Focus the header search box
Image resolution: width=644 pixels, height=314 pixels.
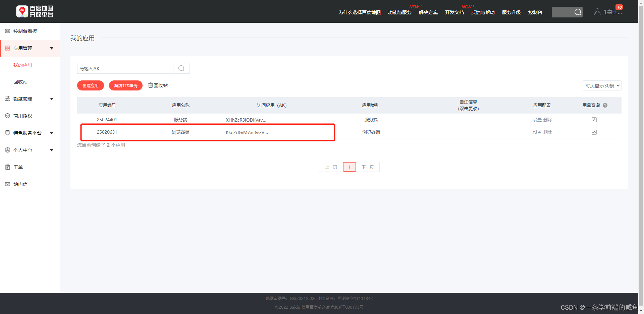click(563, 12)
